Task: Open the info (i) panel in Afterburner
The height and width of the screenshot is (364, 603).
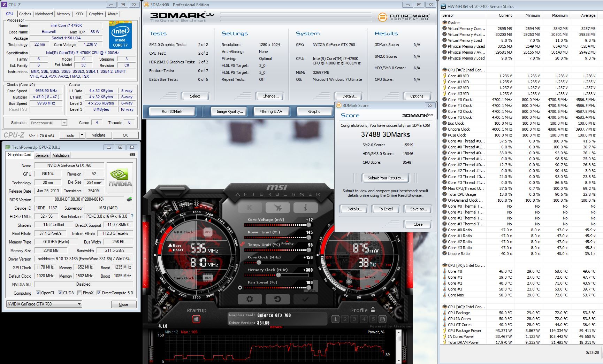Action: click(305, 208)
